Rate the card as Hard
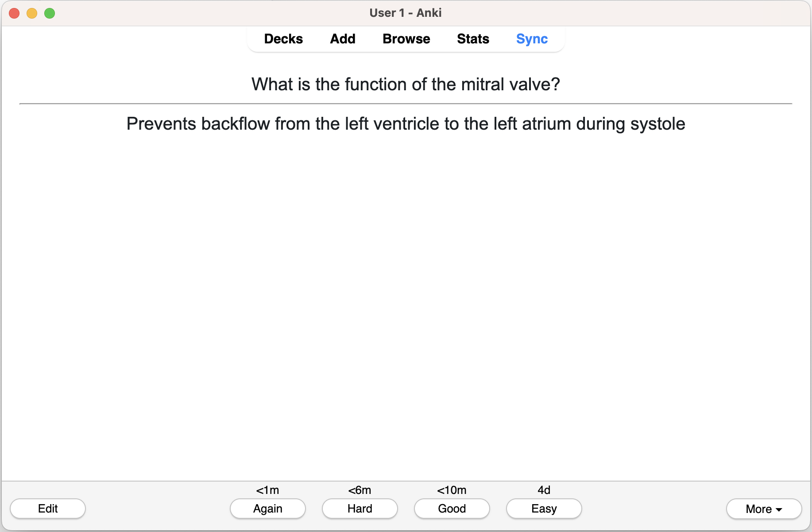The image size is (812, 532). pyautogui.click(x=360, y=509)
